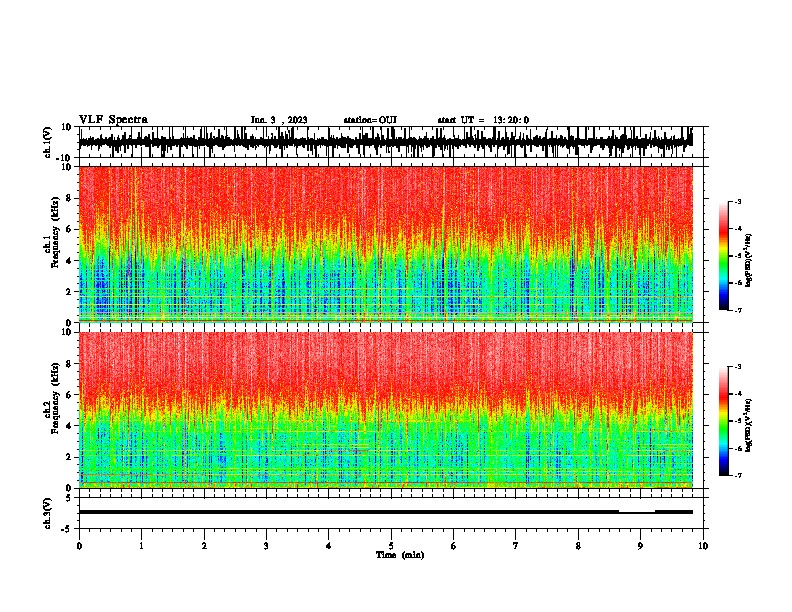Image resolution: width=792 pixels, height=612 pixels.
Task: Click time axis tick label '8'
Action: [x=578, y=546]
